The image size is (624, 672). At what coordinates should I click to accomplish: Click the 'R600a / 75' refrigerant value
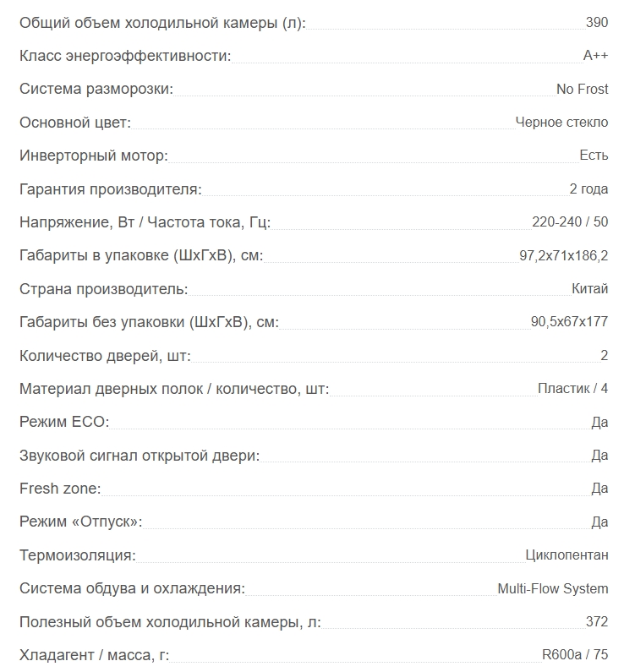(x=575, y=655)
